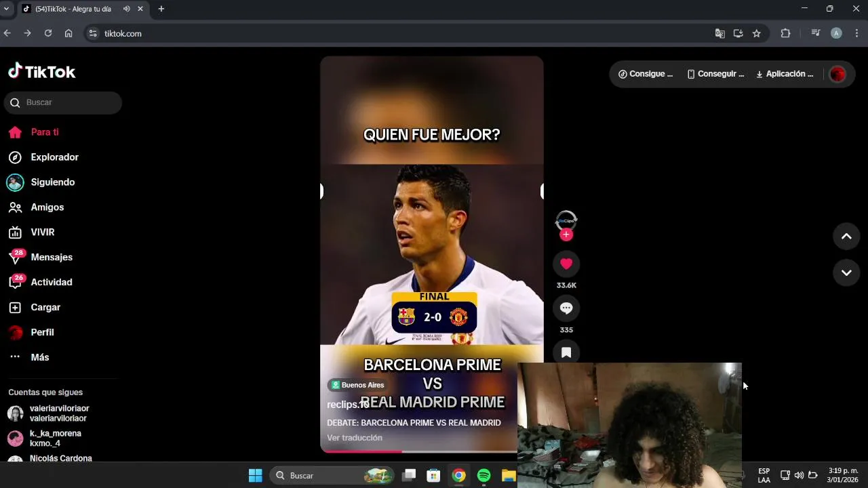Open the Chrome three-dot menu

[856, 33]
